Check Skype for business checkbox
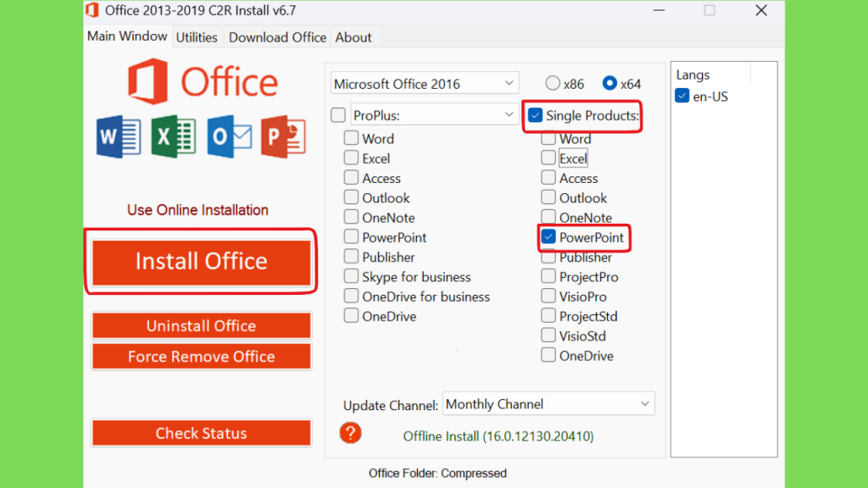This screenshot has width=868, height=488. point(351,275)
